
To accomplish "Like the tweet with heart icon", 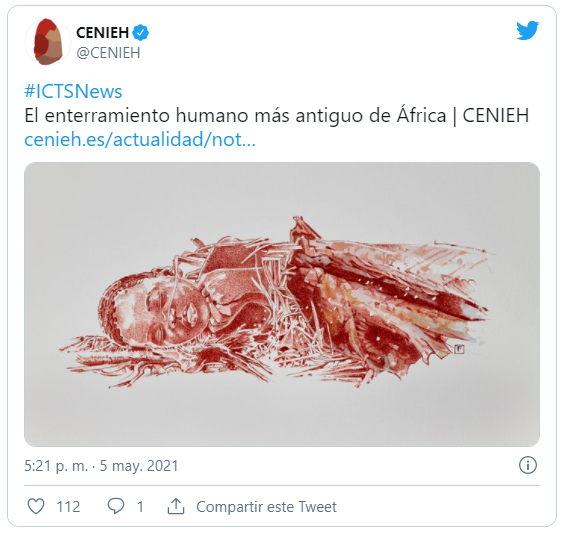I will click(x=36, y=506).
